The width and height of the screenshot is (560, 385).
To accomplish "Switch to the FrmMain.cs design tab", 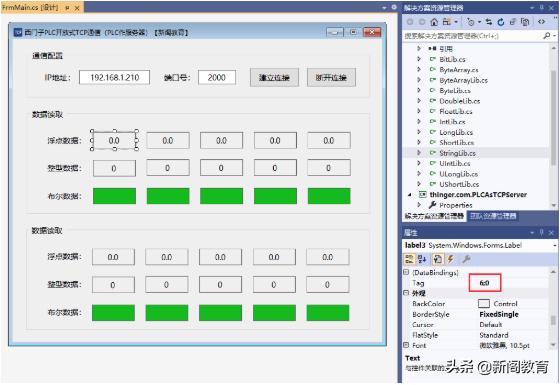I will (30, 8).
